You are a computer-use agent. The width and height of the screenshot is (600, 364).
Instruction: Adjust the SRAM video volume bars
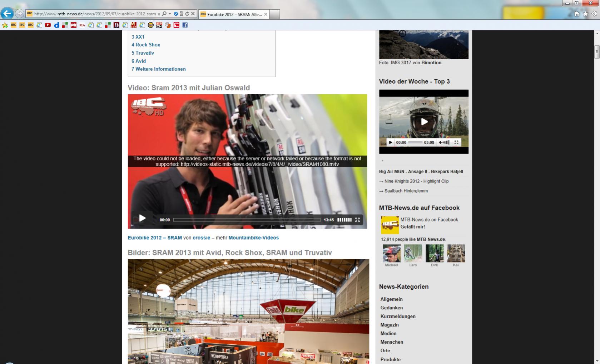click(344, 220)
